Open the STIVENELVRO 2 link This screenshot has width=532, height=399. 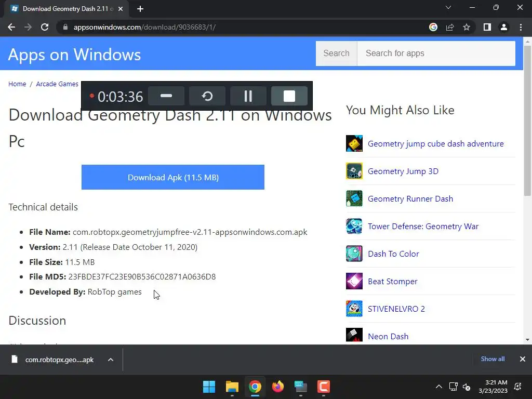click(x=396, y=309)
